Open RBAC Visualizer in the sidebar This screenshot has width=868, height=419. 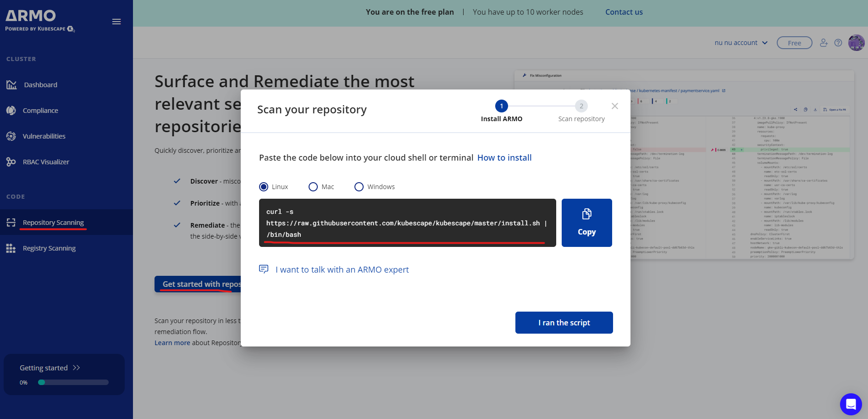tap(66, 162)
